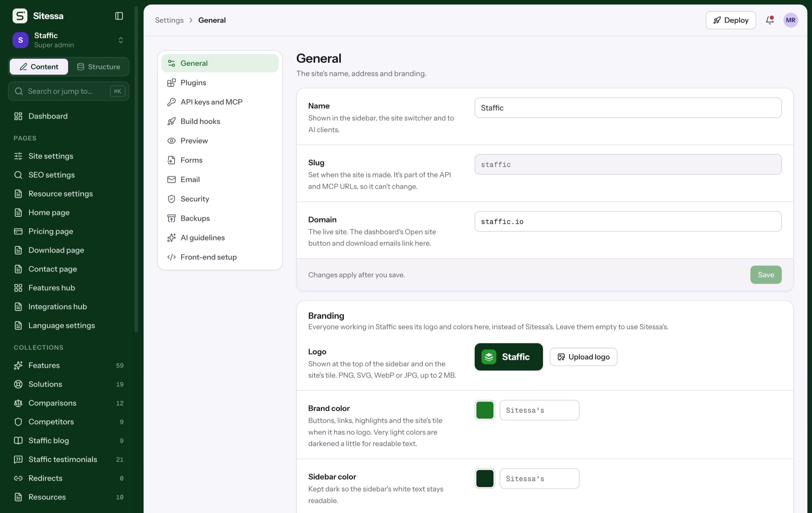Viewport: 812px width, 513px height.
Task: Click the Comparisons scale icon
Action: click(x=18, y=403)
